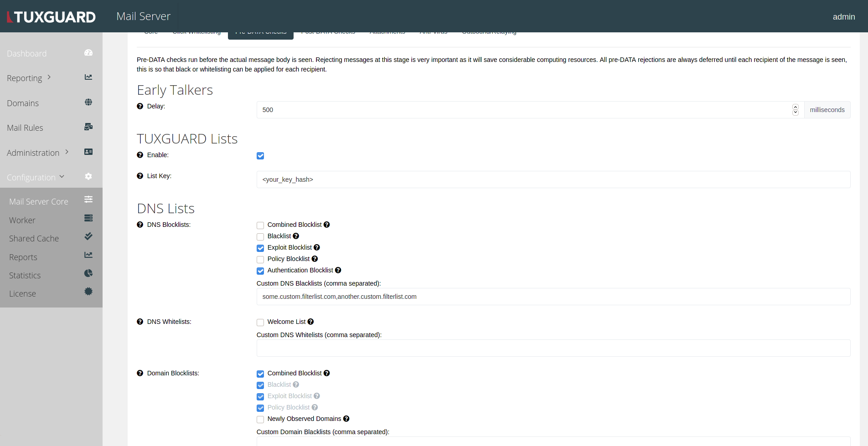Enable the Welcome List whitelist
Image resolution: width=868 pixels, height=446 pixels.
pos(260,322)
